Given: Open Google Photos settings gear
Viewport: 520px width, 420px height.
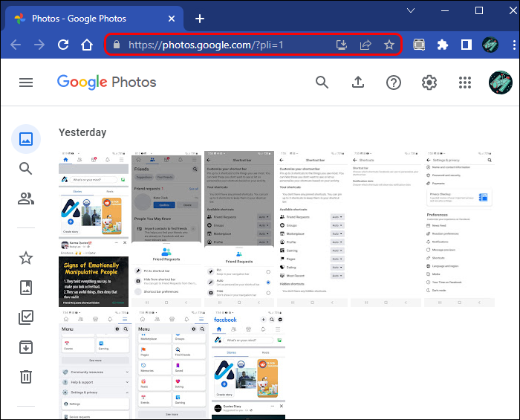Looking at the screenshot, I should click(429, 83).
